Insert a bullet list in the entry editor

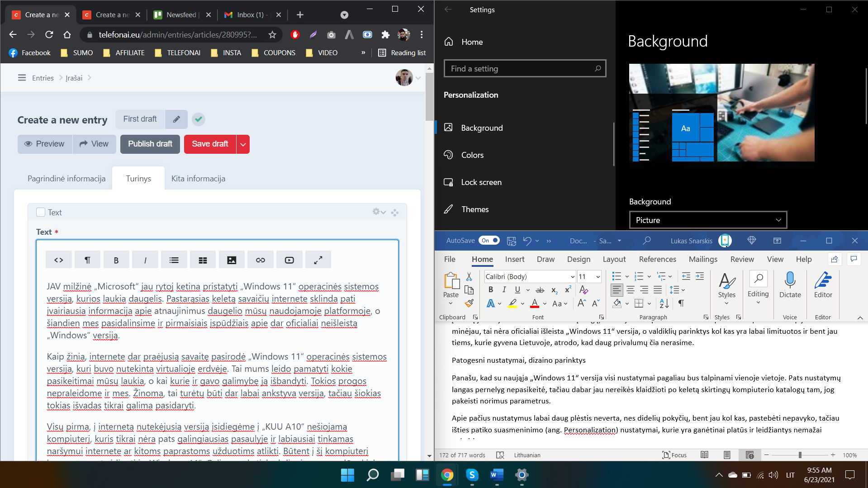click(x=174, y=260)
